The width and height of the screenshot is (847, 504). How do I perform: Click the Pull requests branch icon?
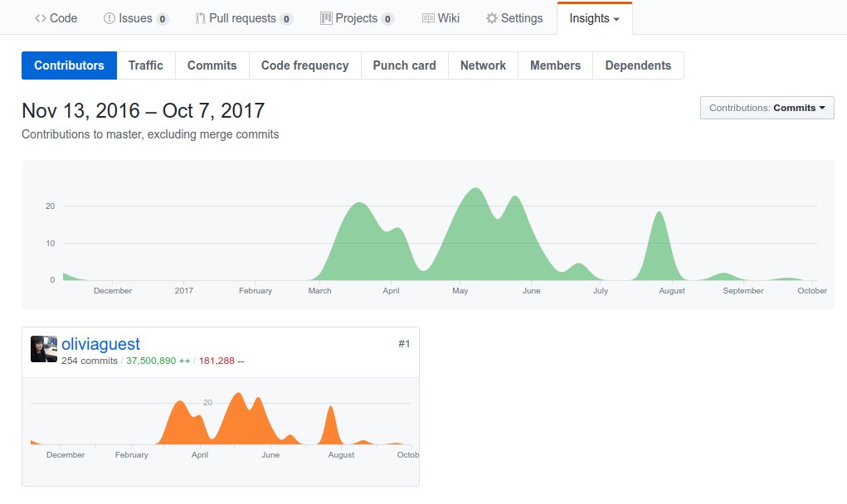click(x=201, y=18)
